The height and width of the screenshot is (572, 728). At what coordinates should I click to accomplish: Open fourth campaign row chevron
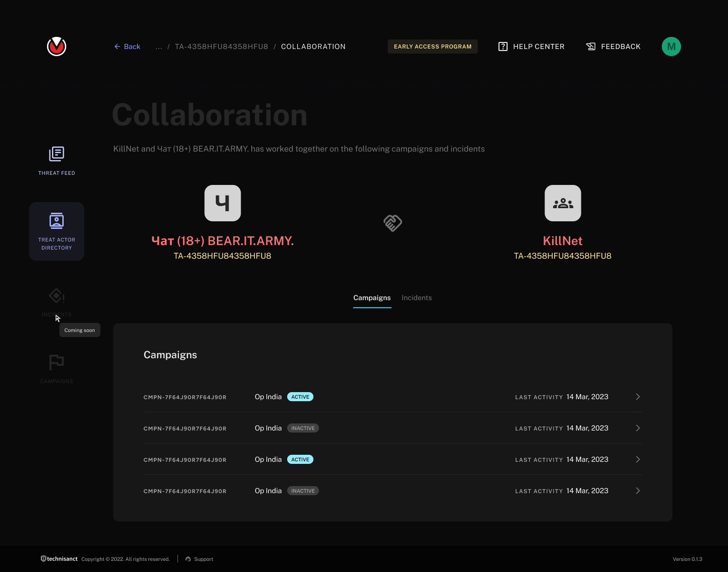[x=638, y=491]
